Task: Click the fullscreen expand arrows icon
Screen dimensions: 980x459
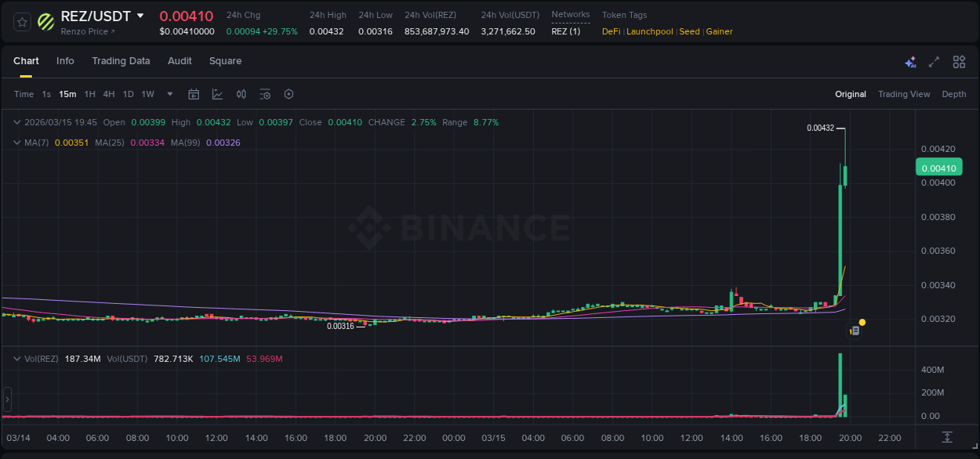Action: click(935, 61)
